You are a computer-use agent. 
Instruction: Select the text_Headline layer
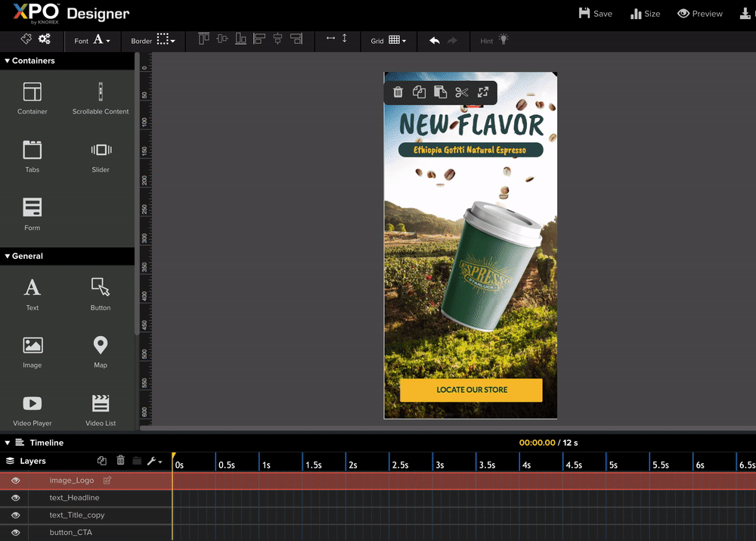(x=74, y=498)
